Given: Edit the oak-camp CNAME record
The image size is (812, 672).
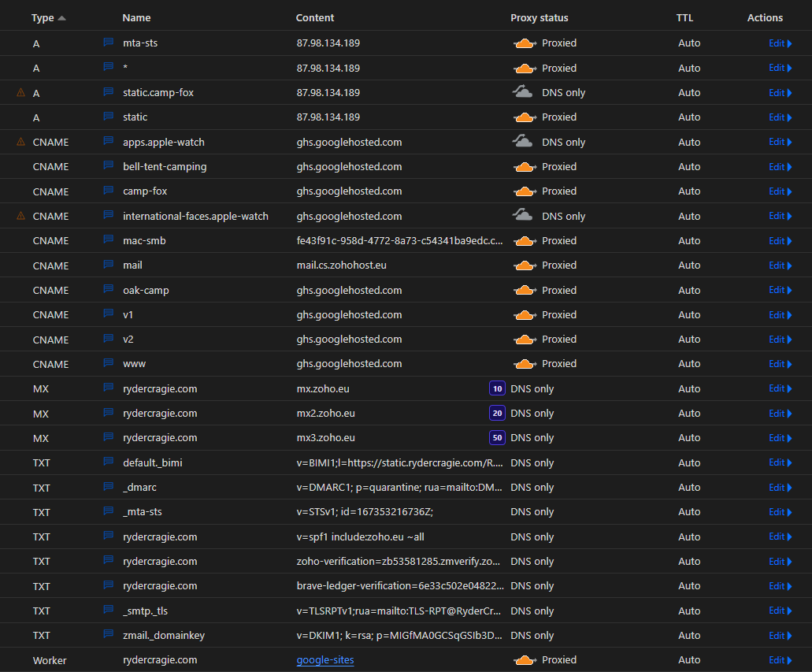Looking at the screenshot, I should coord(780,290).
